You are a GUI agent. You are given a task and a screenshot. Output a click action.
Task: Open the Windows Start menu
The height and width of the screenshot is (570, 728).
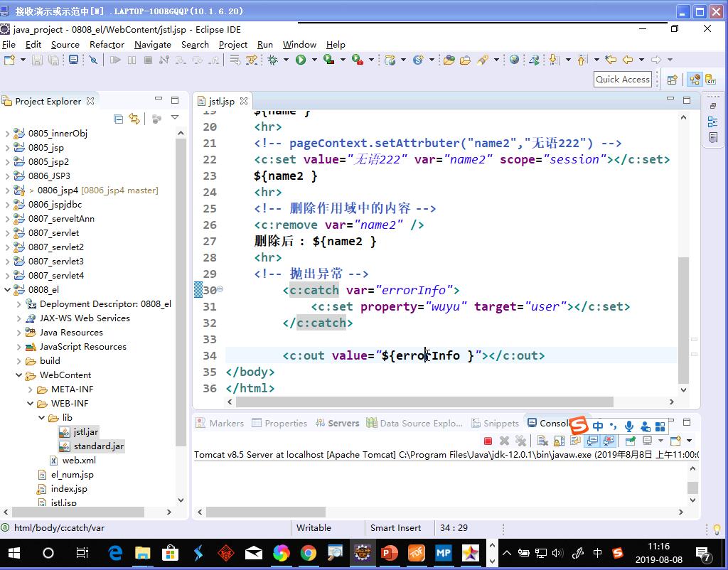[x=14, y=553]
